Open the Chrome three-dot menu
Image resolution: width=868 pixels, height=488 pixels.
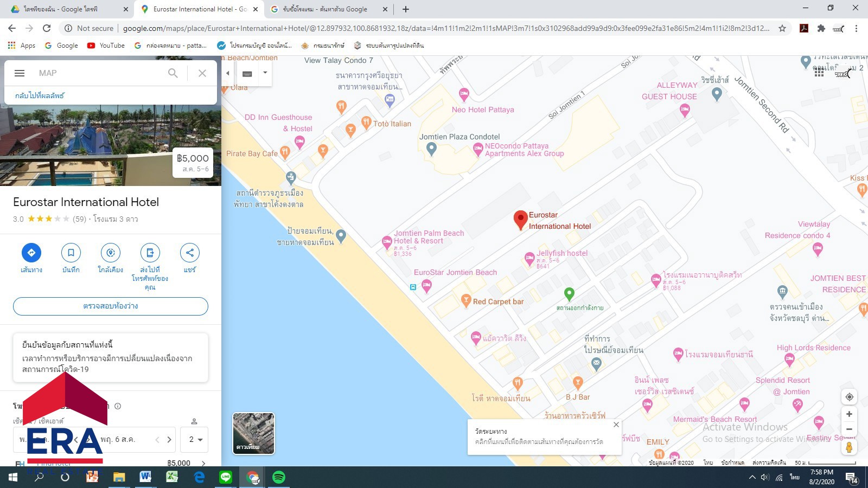pyautogui.click(x=856, y=28)
